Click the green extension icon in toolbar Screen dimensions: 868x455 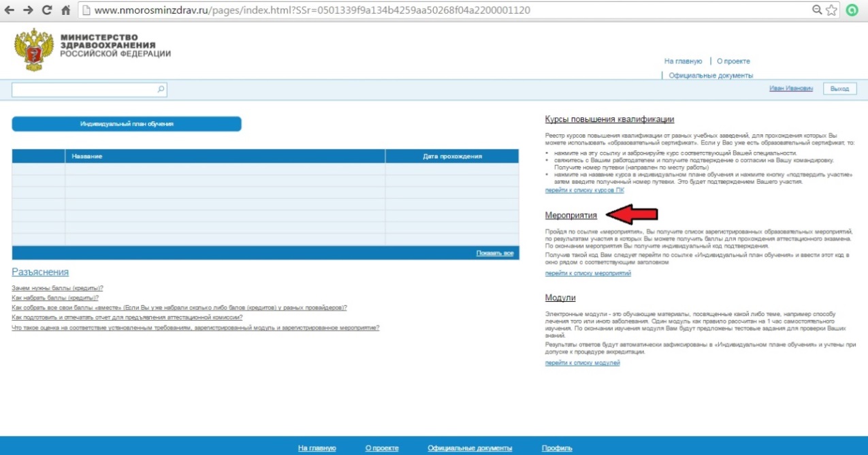[852, 10]
